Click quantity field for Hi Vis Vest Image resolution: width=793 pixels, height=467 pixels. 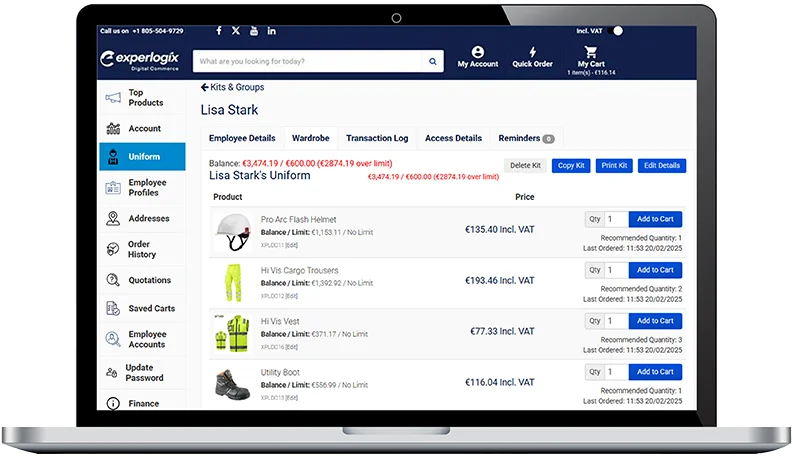coord(615,321)
